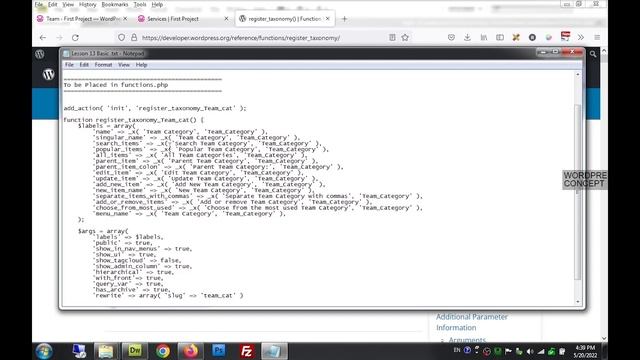Click the WordPress logo in the site header
Screen dimensions: 640x360
point(49,74)
